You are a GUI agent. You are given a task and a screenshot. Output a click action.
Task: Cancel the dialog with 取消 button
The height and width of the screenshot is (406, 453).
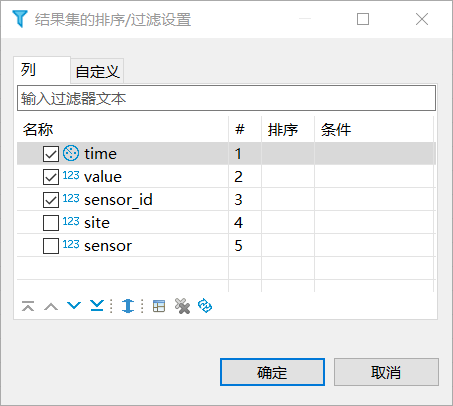(386, 372)
